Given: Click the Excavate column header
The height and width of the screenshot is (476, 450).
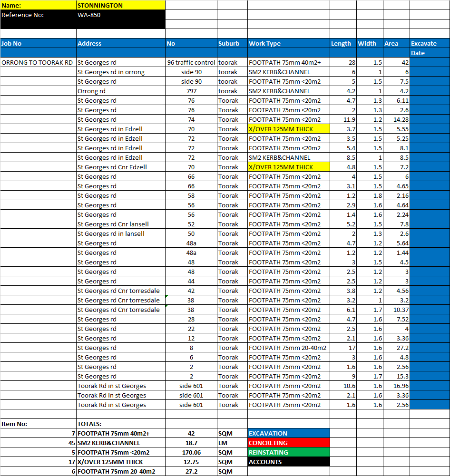Looking at the screenshot, I should point(429,43).
